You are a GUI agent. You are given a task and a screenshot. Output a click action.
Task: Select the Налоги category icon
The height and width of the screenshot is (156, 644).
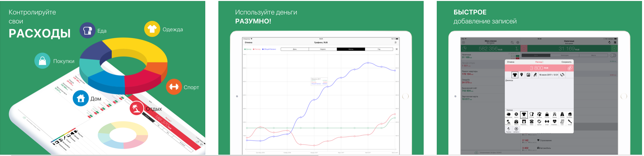click(516, 115)
